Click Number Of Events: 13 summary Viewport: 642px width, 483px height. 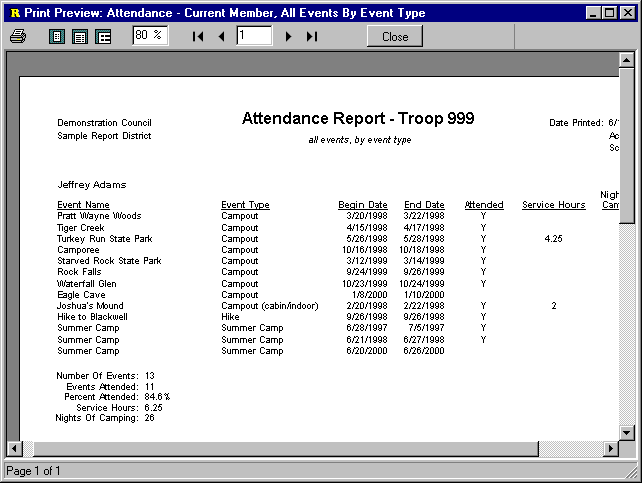coord(105,376)
